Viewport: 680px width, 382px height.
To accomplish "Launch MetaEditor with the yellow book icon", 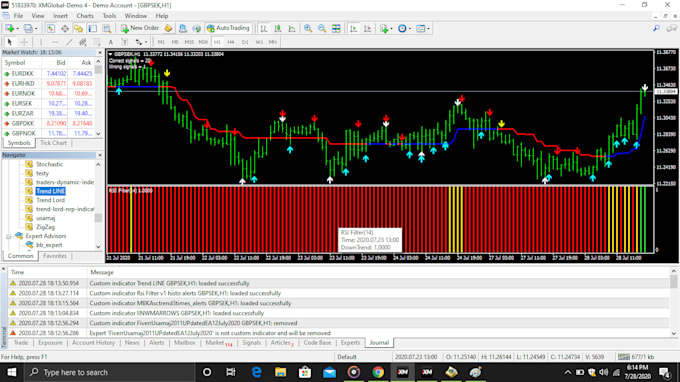I will [168, 29].
